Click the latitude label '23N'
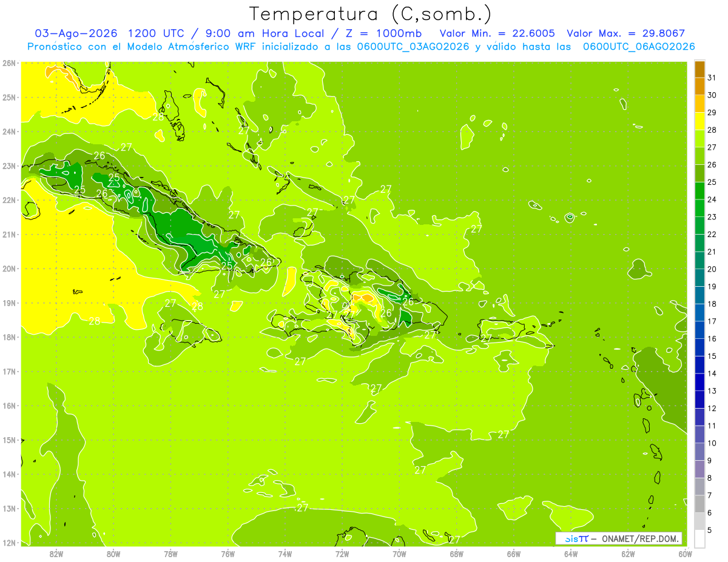This screenshot has height=562, width=728. click(x=9, y=166)
